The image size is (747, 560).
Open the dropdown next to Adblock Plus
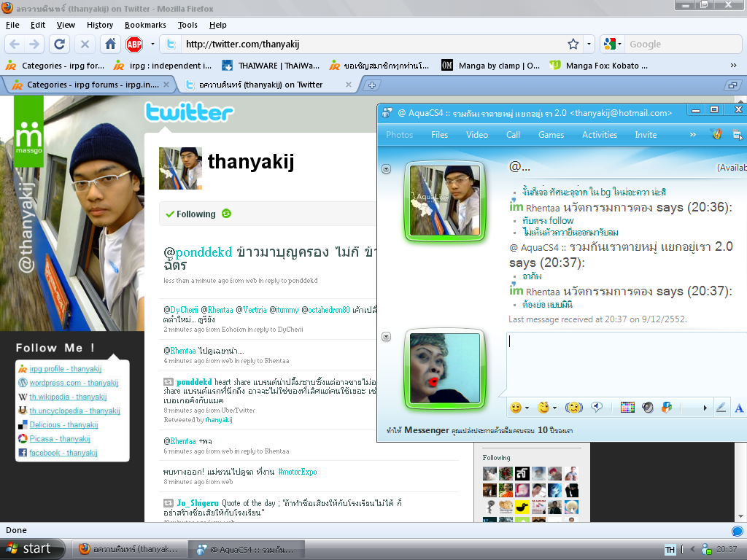[x=152, y=44]
